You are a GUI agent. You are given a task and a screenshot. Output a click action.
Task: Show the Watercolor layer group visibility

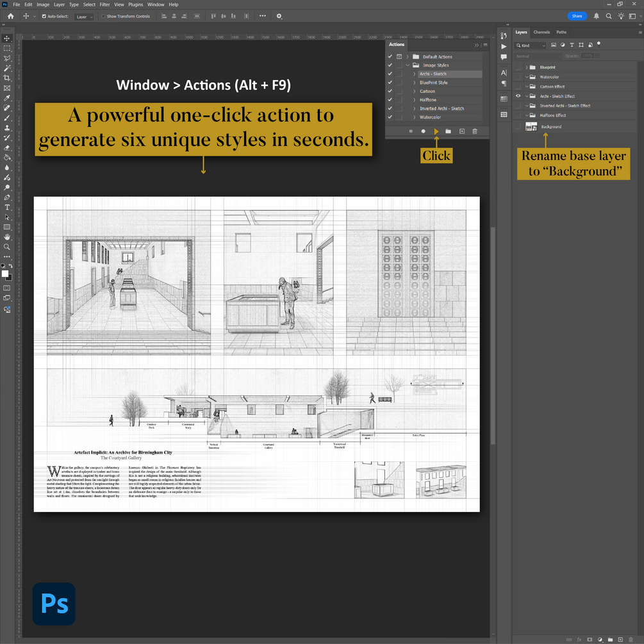(x=518, y=77)
